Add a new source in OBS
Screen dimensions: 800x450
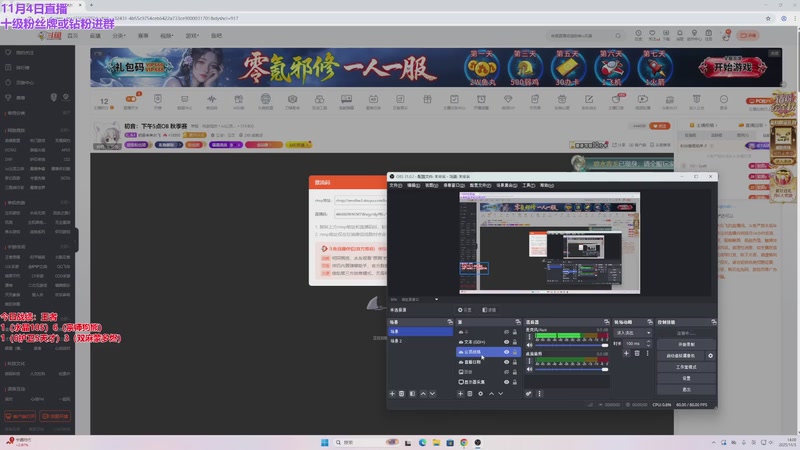click(460, 394)
